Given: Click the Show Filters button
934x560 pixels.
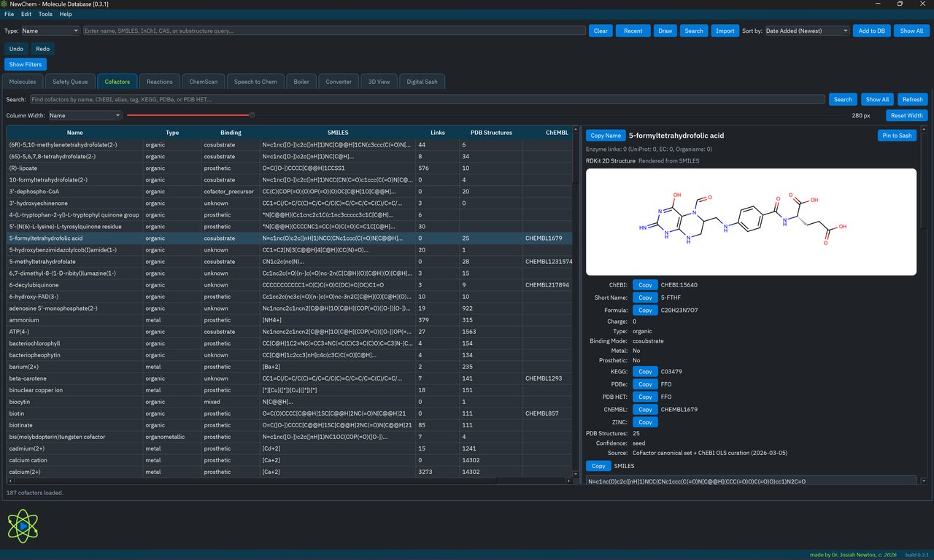Looking at the screenshot, I should 25,64.
